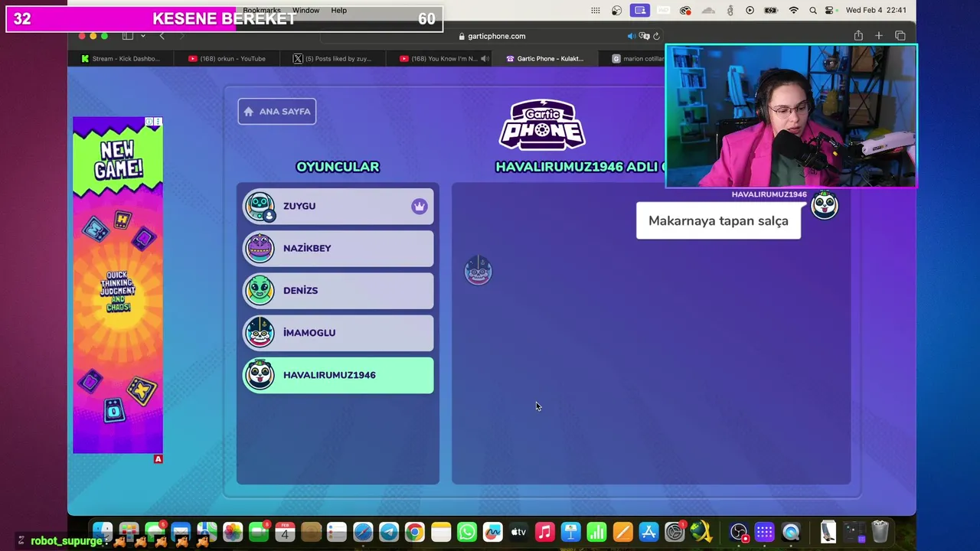Open Spotlight search in the menu bar
Viewport: 980px width, 551px height.
tap(812, 11)
